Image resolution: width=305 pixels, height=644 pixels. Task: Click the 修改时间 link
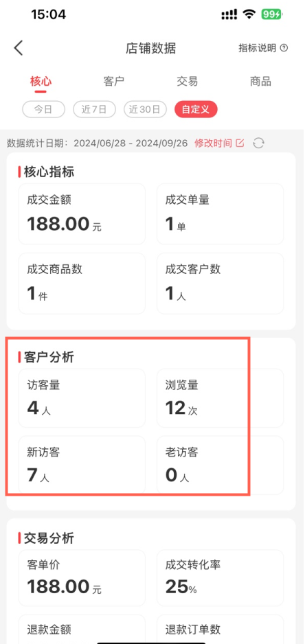tap(214, 143)
